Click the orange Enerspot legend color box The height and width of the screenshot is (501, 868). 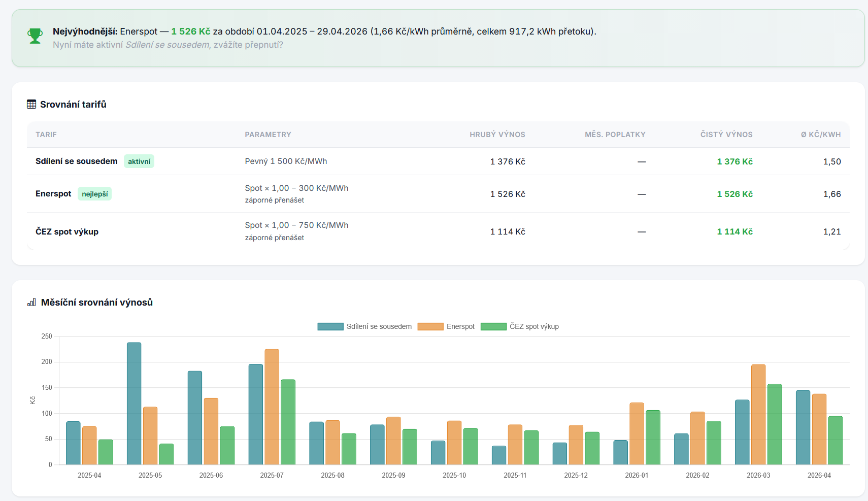tap(430, 326)
